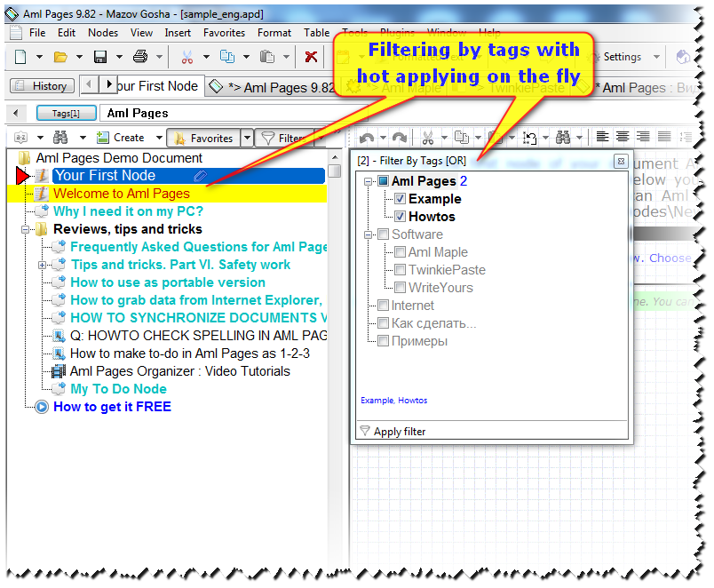Click the binoculars search icon in editor toolbar

tap(563, 137)
